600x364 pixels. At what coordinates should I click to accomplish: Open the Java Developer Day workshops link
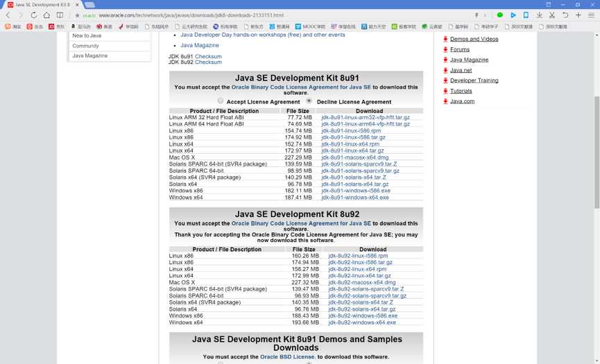click(x=263, y=35)
